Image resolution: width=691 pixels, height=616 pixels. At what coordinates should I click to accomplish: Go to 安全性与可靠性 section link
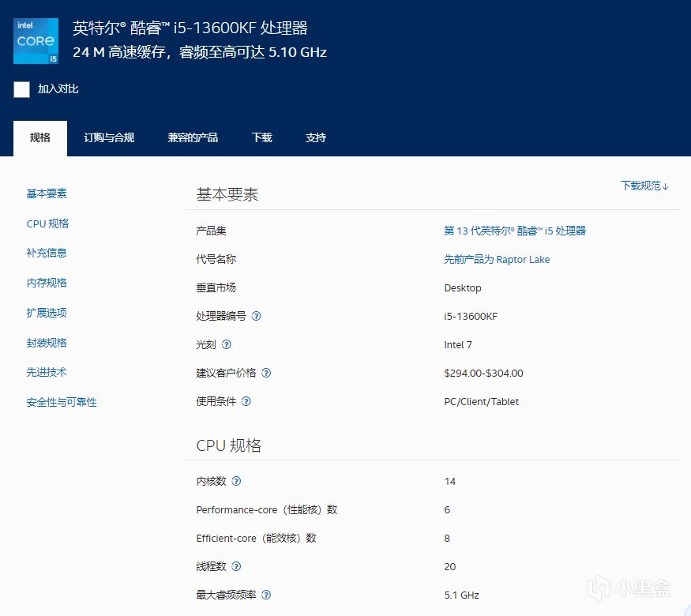(x=62, y=402)
